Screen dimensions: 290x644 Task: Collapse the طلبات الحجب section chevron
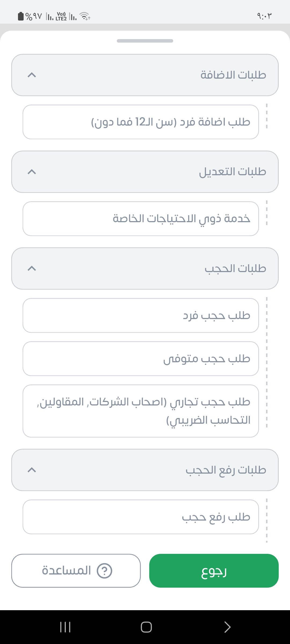[32, 268]
